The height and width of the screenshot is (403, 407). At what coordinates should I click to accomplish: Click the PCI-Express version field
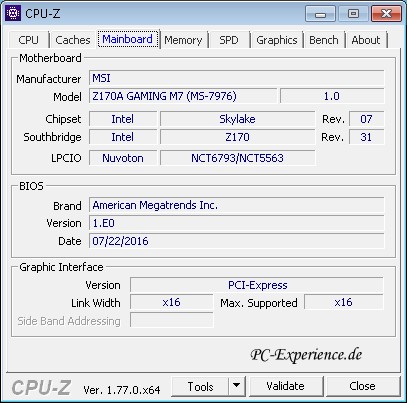(257, 285)
